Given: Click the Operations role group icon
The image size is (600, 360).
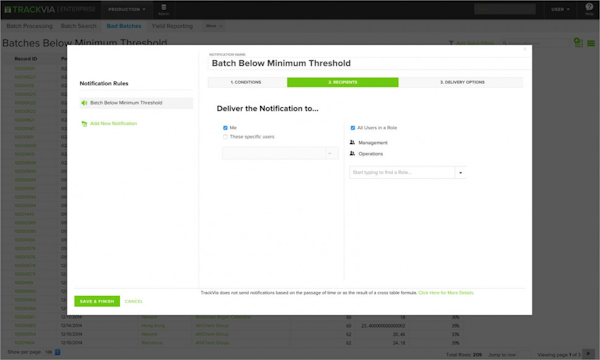Looking at the screenshot, I should pos(352,153).
